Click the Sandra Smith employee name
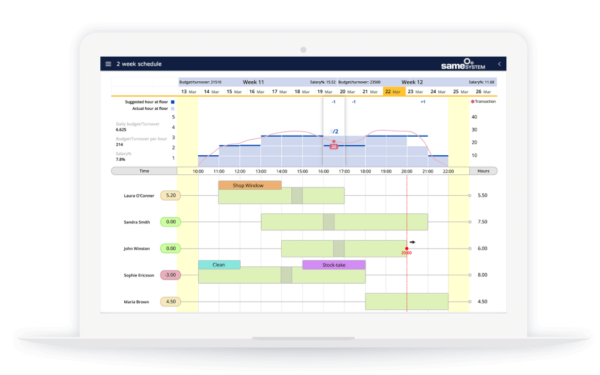 coord(137,222)
